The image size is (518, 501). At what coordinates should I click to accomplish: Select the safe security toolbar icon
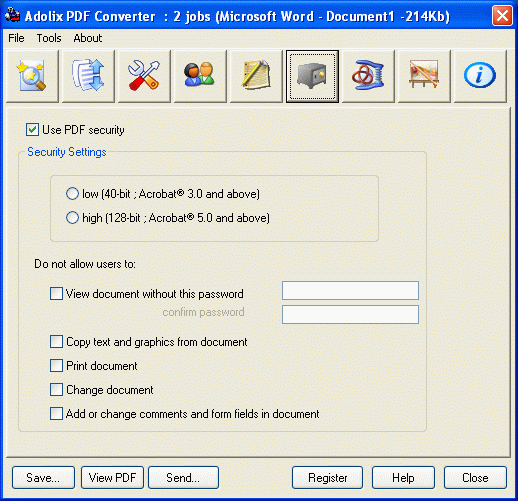click(312, 76)
